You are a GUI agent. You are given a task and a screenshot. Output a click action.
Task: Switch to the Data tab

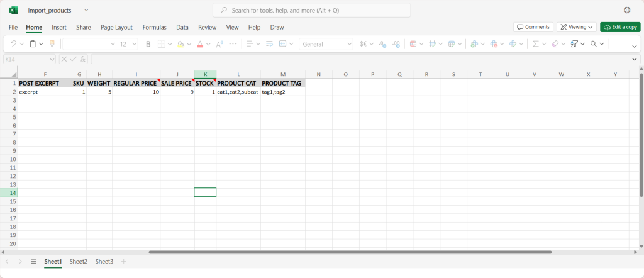pyautogui.click(x=182, y=27)
